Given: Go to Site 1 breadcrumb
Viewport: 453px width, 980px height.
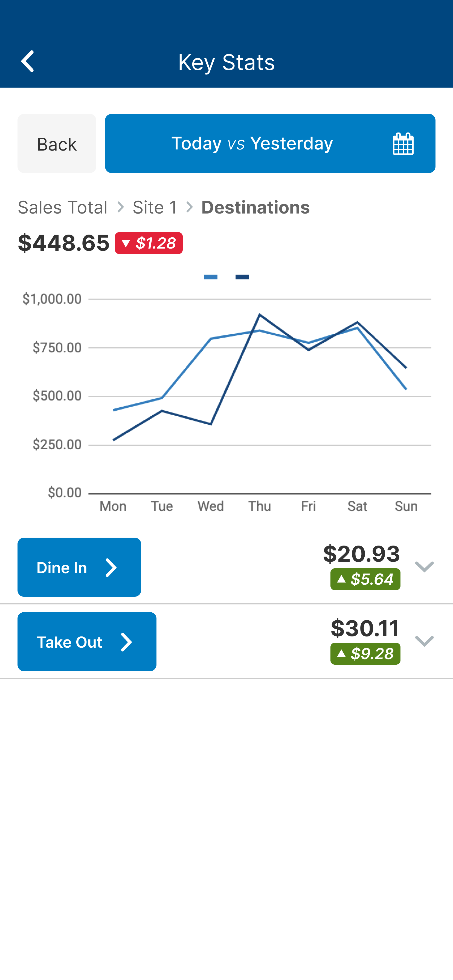Looking at the screenshot, I should pyautogui.click(x=155, y=208).
